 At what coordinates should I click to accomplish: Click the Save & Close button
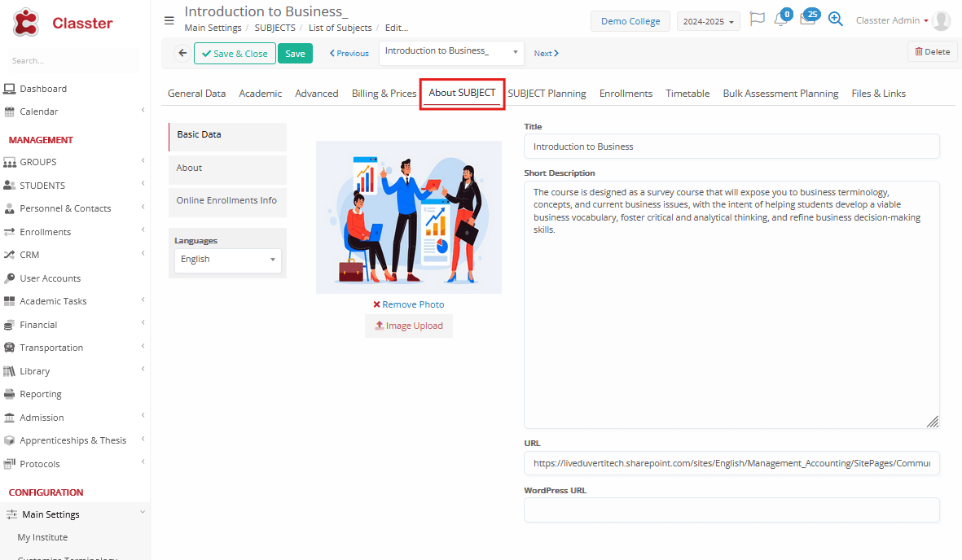tap(235, 54)
